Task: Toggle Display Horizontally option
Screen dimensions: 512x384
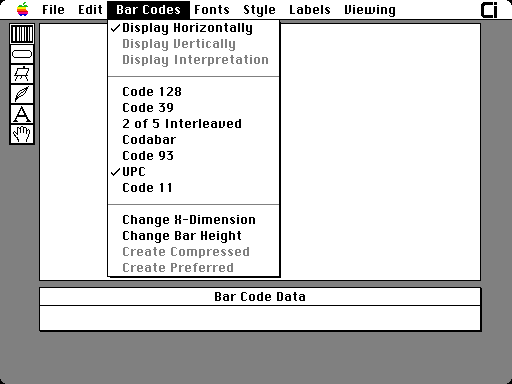Action: [x=193, y=28]
